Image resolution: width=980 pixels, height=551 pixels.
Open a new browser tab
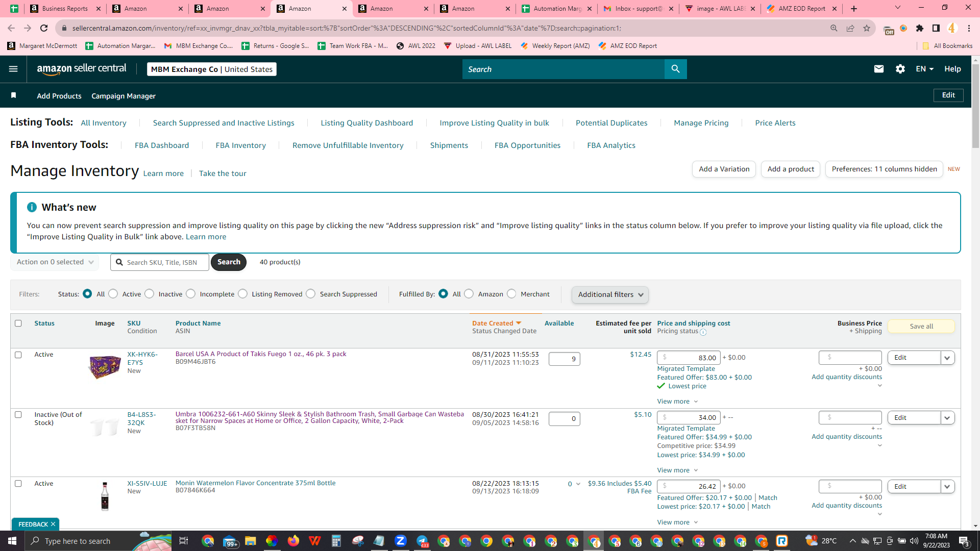coord(854,9)
